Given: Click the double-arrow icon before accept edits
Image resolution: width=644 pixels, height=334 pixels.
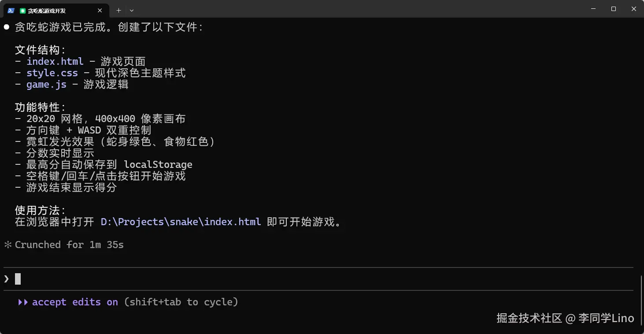Looking at the screenshot, I should [23, 302].
